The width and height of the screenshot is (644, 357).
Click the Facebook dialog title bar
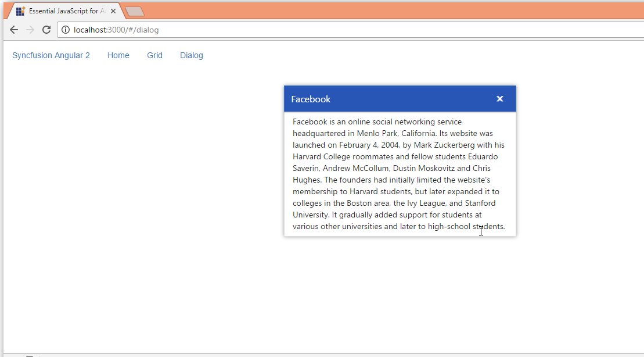pyautogui.click(x=400, y=99)
